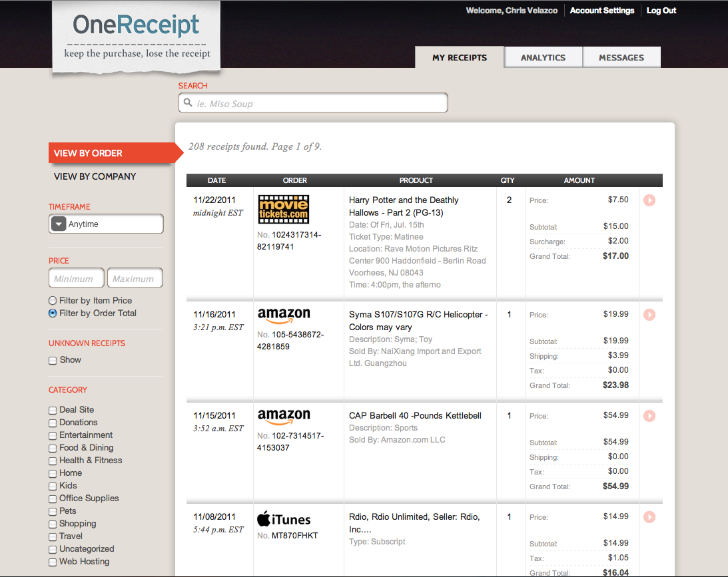Image resolution: width=728 pixels, height=577 pixels.
Task: Check the Office Supplies category
Action: pyautogui.click(x=53, y=498)
